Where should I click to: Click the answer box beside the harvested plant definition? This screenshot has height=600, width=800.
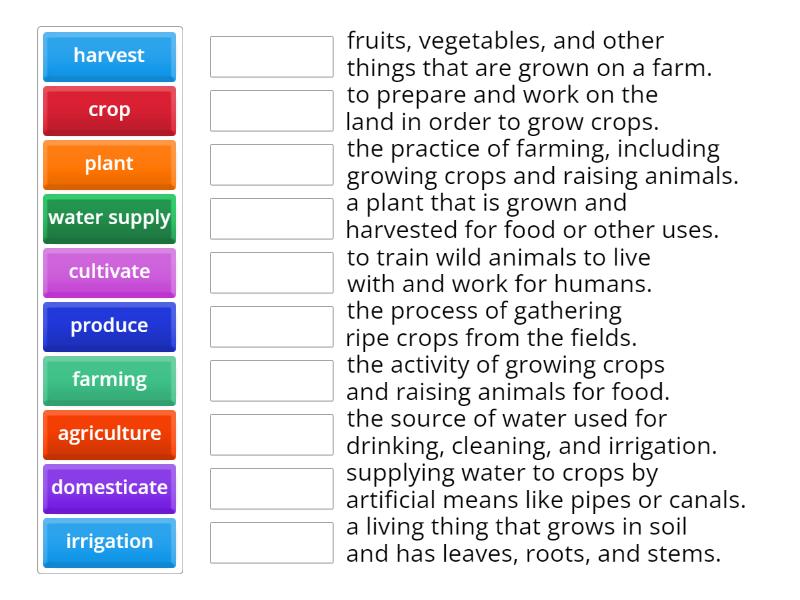point(269,219)
